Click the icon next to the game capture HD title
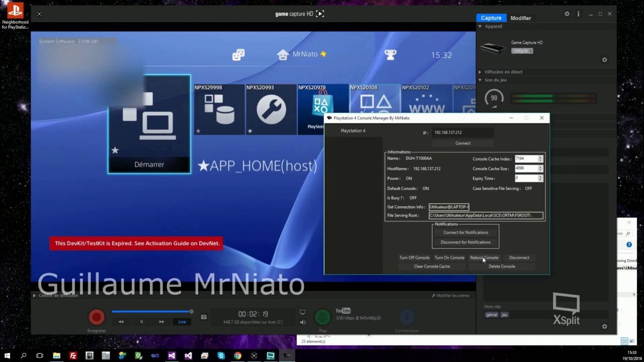The width and height of the screenshot is (644, 362). click(320, 14)
